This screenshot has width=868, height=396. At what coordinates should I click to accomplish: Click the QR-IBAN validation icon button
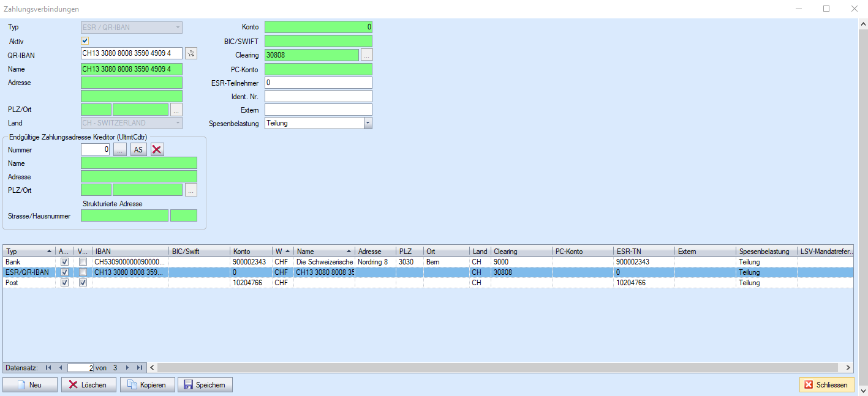(x=191, y=54)
